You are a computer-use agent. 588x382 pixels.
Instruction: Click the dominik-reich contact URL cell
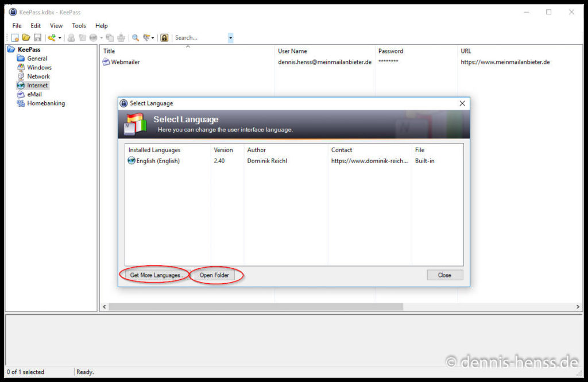pyautogui.click(x=369, y=161)
